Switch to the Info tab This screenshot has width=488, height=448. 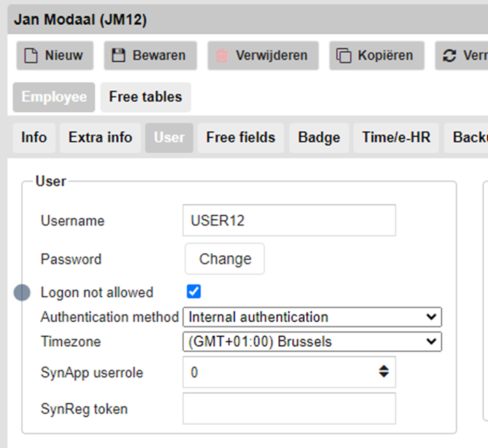point(34,137)
